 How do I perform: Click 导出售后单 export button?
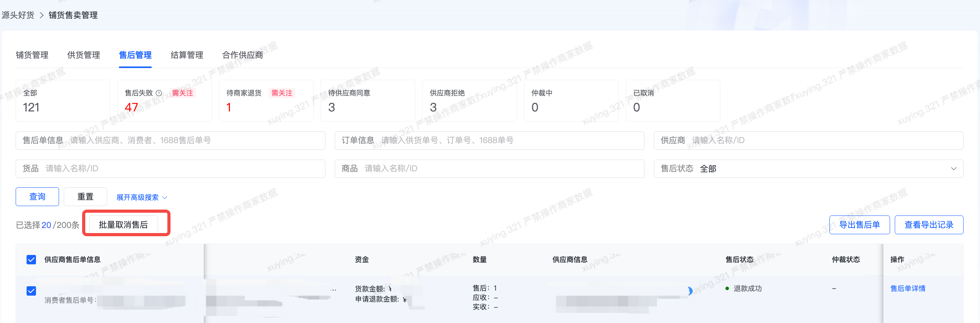coord(859,225)
